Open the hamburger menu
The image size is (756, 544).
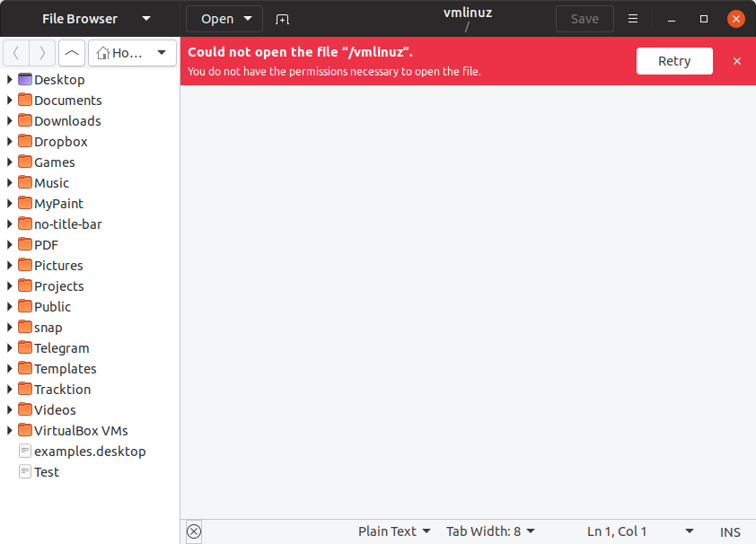pyautogui.click(x=633, y=19)
